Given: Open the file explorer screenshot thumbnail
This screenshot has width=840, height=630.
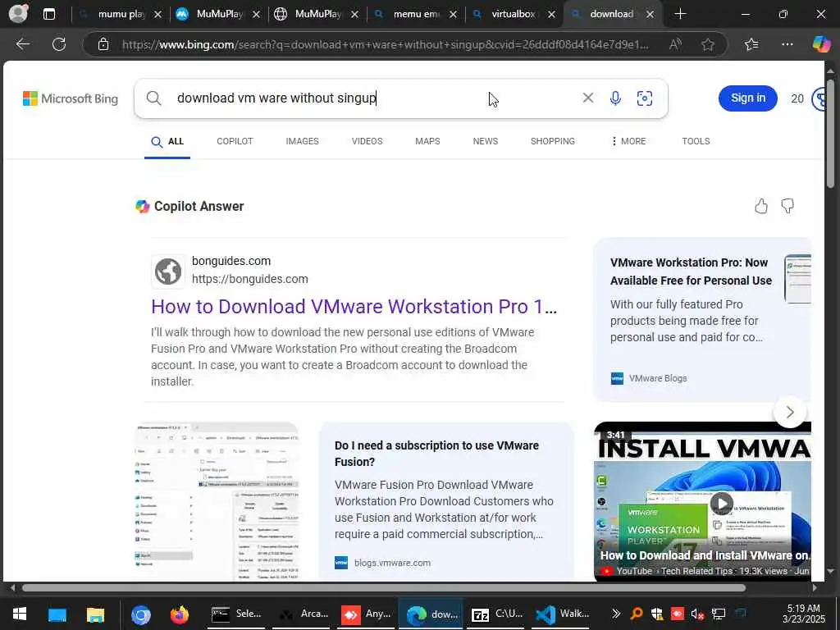Looking at the screenshot, I should pos(217,501).
